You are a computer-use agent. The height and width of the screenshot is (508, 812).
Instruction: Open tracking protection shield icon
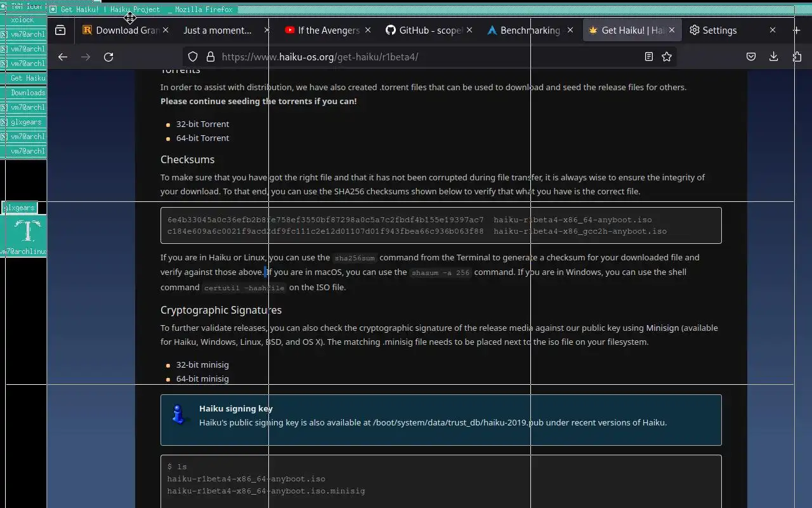(x=193, y=57)
